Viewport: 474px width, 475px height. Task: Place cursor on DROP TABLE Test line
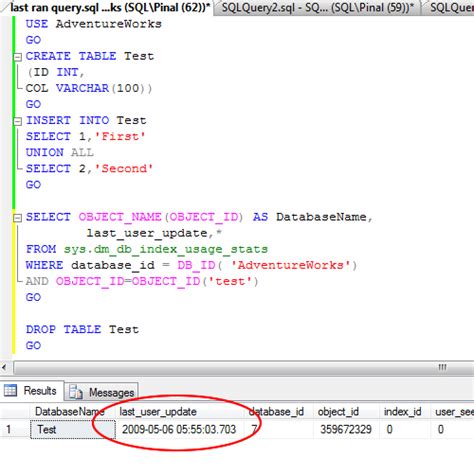click(x=82, y=330)
